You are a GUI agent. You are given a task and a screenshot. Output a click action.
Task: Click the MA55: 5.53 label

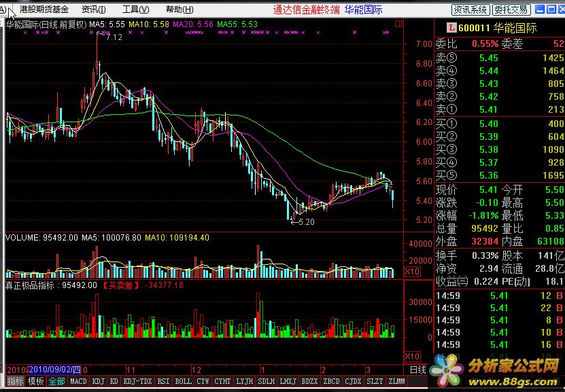click(237, 24)
